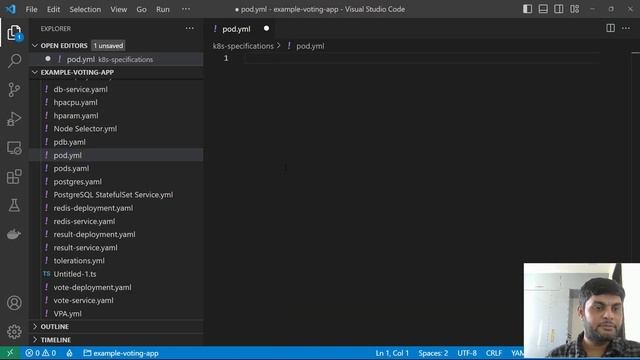640x360 pixels.
Task: Split the editor to the right
Action: [x=610, y=28]
